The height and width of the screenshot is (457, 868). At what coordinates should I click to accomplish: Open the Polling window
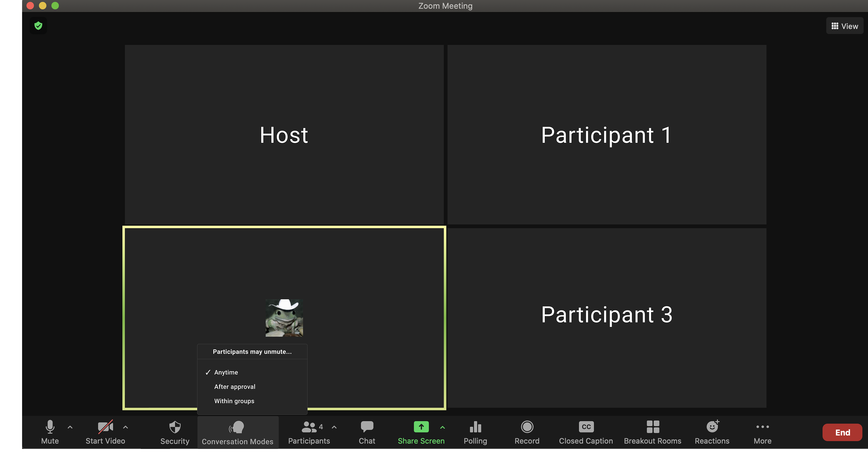click(475, 432)
